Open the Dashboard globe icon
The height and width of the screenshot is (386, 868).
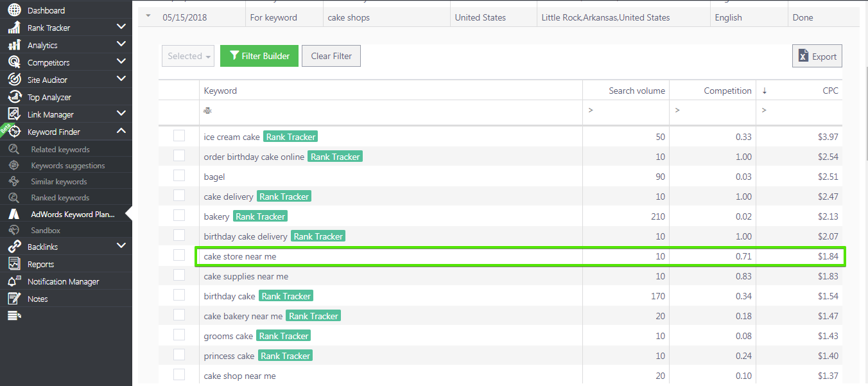click(x=14, y=10)
